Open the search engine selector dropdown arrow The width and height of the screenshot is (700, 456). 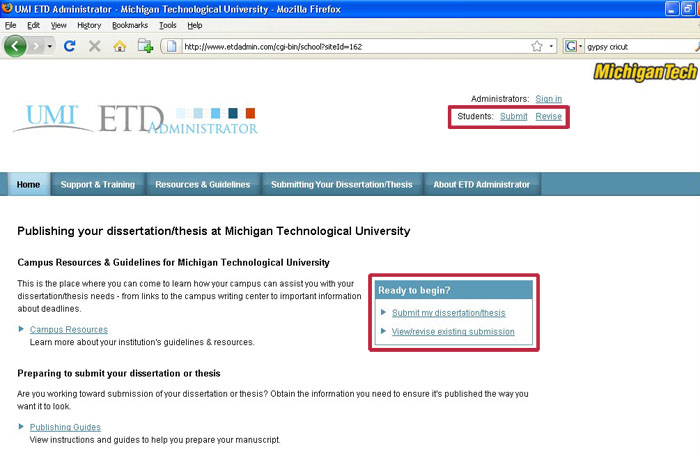coord(580,46)
